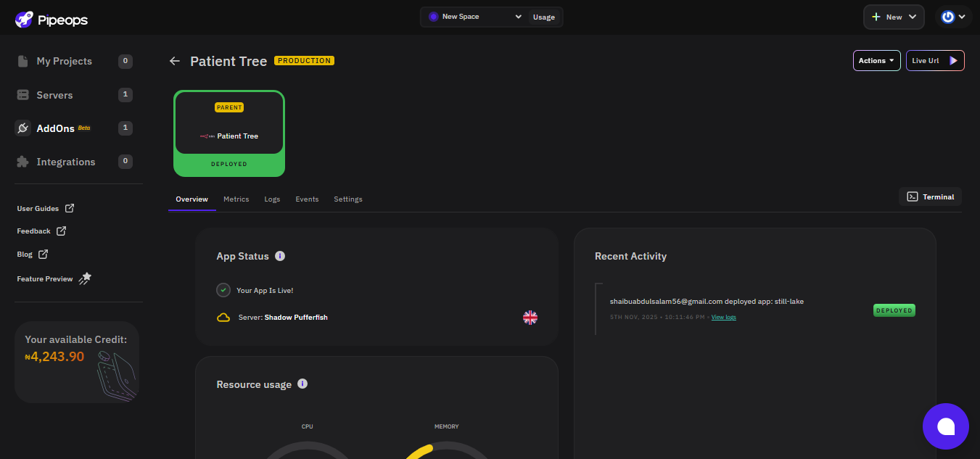Click the plus icon in New button
The width and height of the screenshot is (980, 459).
876,17
